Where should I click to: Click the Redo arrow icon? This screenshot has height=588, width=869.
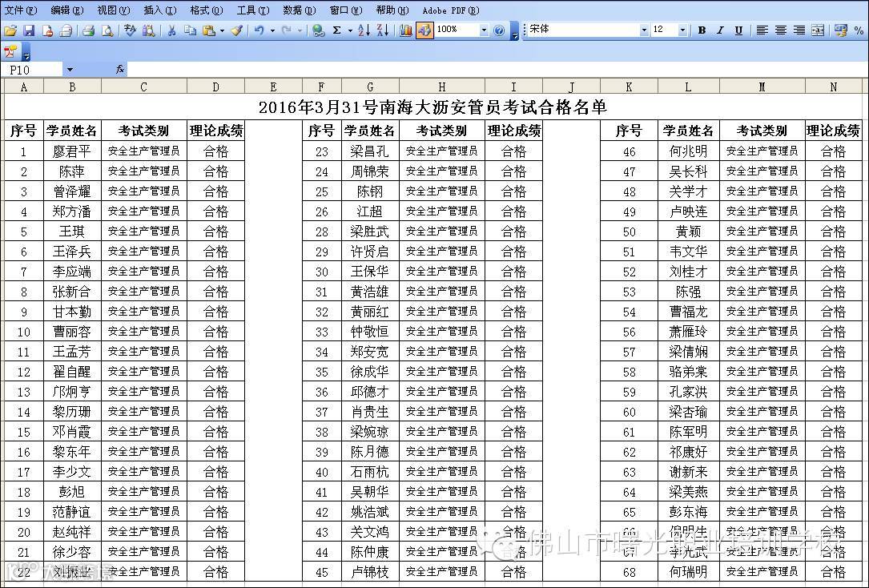tap(287, 31)
